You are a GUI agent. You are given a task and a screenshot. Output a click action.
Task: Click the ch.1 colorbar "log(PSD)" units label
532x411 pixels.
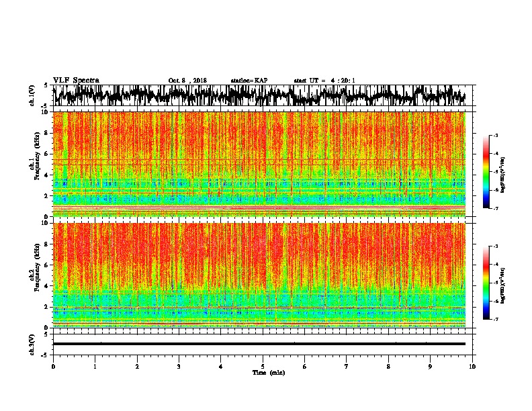(x=502, y=175)
